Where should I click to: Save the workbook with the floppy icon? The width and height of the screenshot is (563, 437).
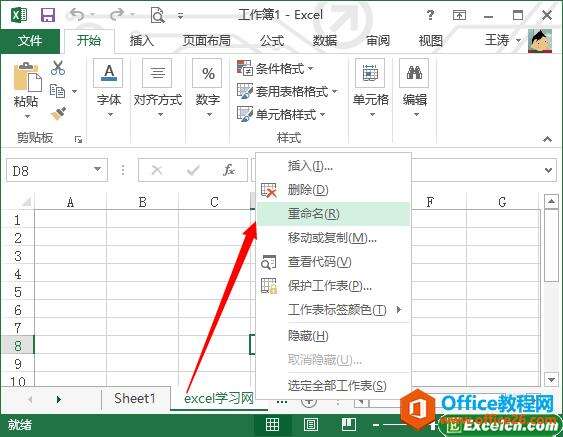(x=48, y=15)
